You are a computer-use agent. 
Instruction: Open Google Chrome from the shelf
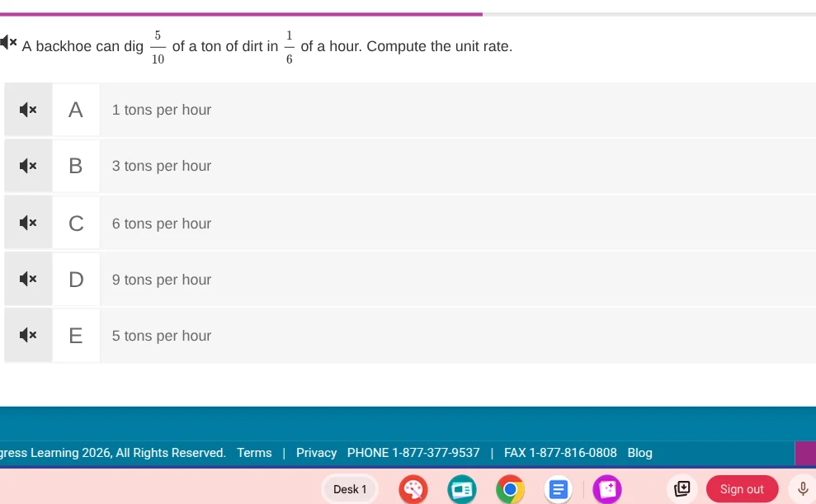click(x=510, y=489)
